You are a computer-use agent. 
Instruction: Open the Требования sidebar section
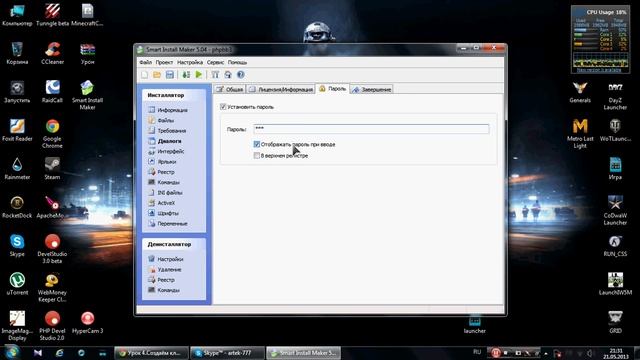(167, 131)
